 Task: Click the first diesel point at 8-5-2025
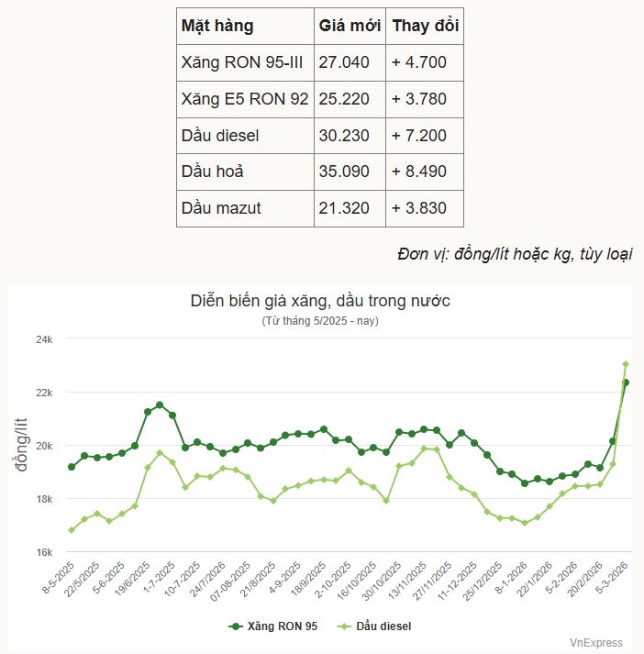coord(72,530)
